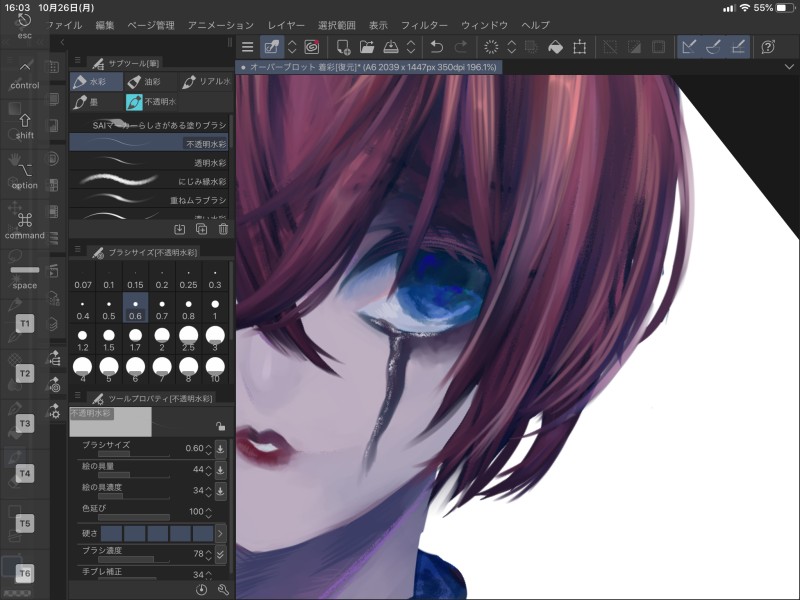Tap the T1 edge keyboard button
The image size is (800, 600).
[24, 323]
